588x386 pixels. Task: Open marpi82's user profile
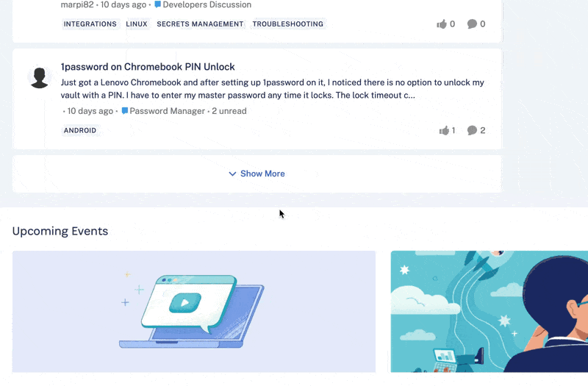(77, 4)
